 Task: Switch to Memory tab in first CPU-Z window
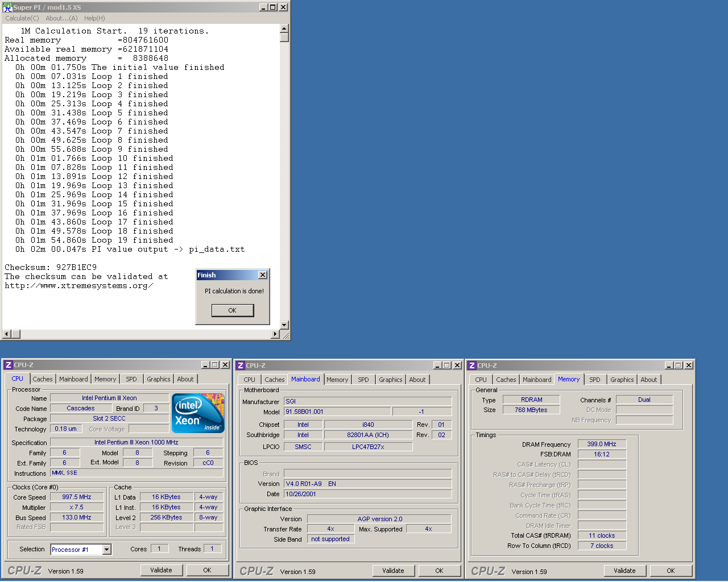point(105,379)
